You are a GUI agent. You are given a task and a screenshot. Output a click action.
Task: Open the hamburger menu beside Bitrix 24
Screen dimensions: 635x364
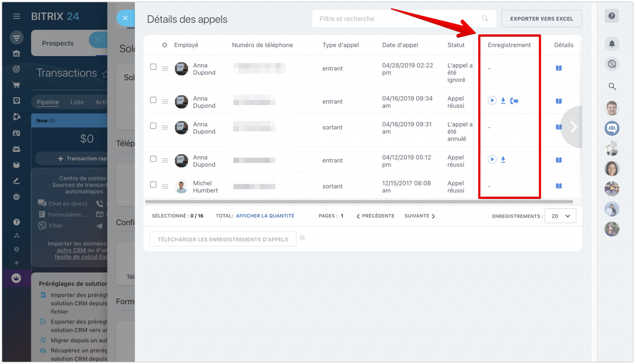point(17,16)
